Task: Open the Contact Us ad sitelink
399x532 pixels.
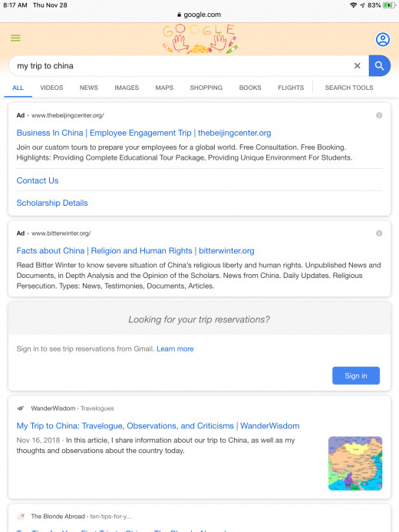Action: (38, 180)
